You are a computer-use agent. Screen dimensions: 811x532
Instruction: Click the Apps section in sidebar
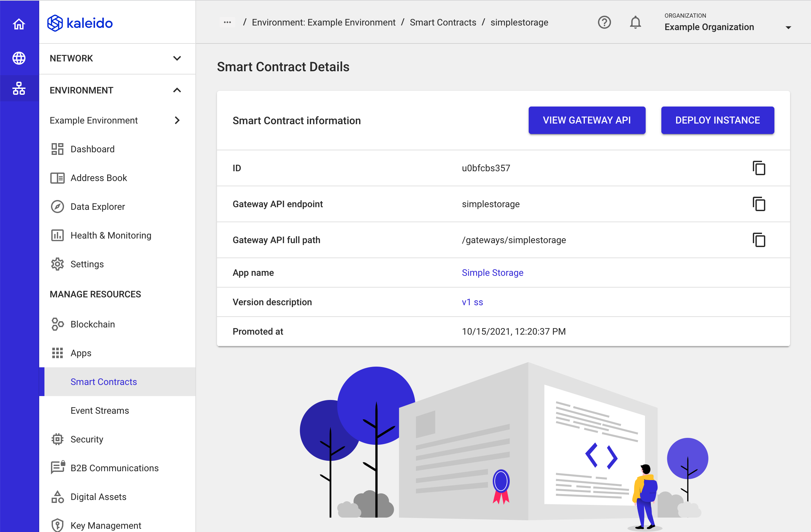pyautogui.click(x=81, y=353)
